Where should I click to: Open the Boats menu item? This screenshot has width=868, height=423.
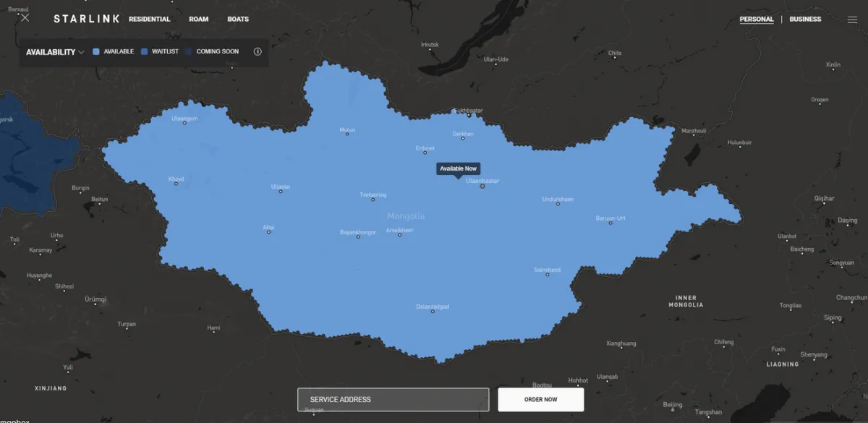click(x=238, y=19)
